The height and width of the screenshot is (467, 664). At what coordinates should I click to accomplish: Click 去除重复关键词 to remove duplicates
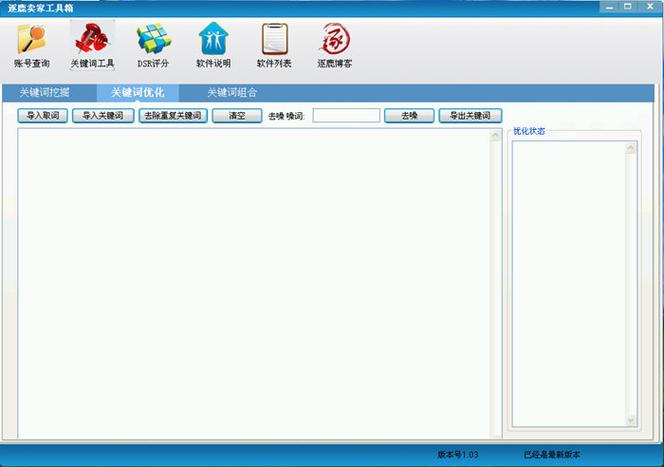point(173,116)
